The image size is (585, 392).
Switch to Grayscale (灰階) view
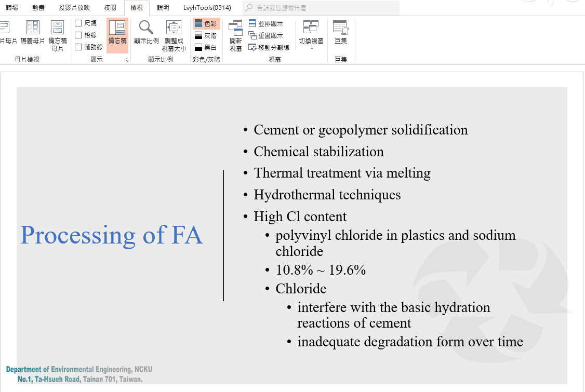coord(206,35)
